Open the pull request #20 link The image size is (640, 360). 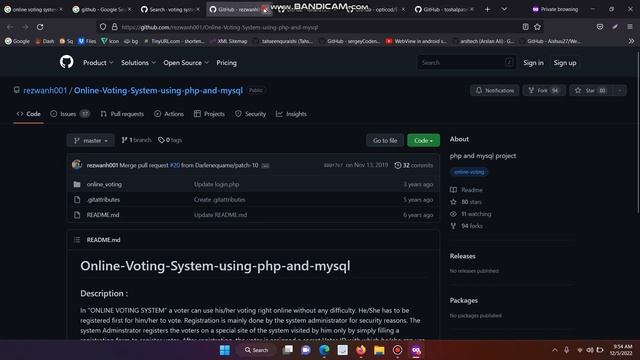coord(175,165)
